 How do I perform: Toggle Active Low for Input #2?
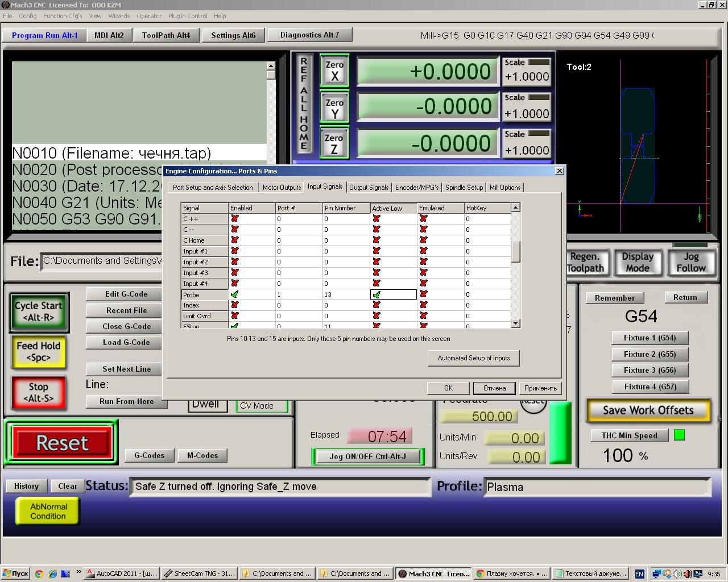(377, 262)
